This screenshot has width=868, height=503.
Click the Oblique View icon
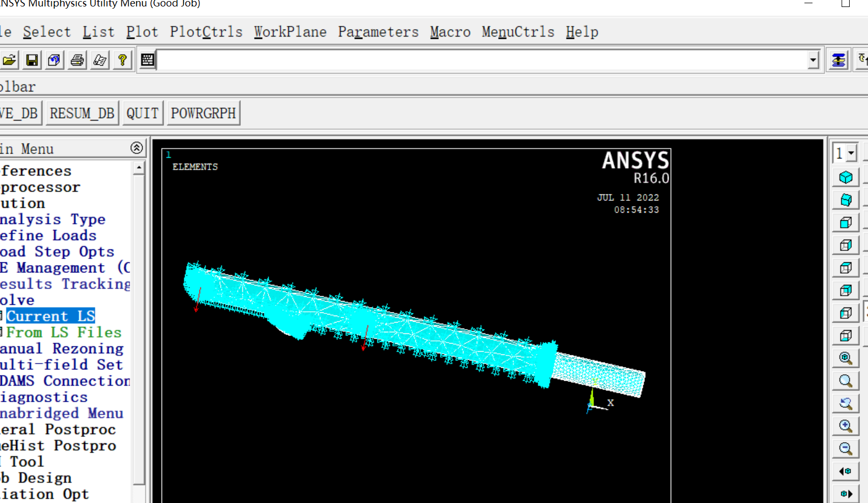[845, 200]
